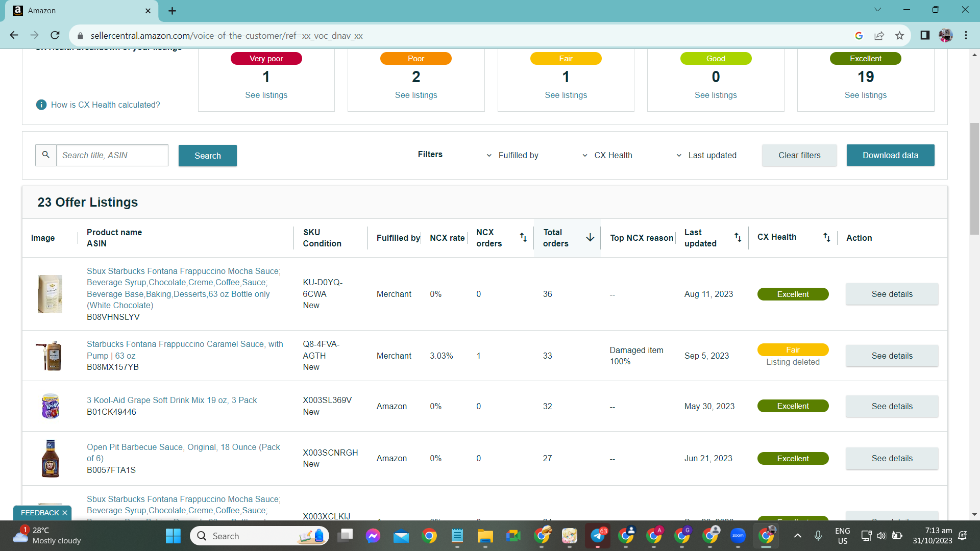Download the listing data
The width and height of the screenshot is (980, 551).
tap(891, 155)
